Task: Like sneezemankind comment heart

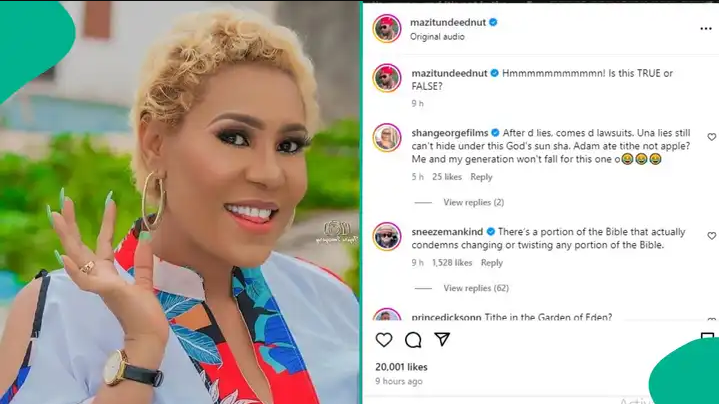Action: point(712,236)
